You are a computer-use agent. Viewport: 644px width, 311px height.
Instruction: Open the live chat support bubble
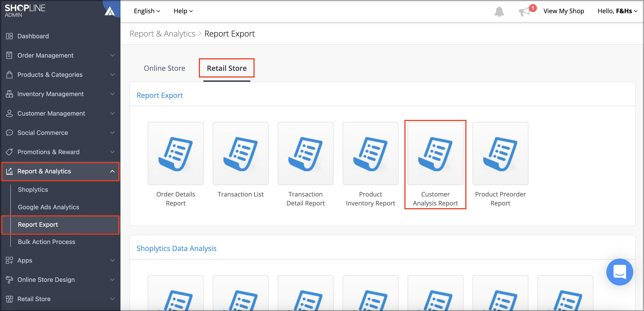(620, 272)
